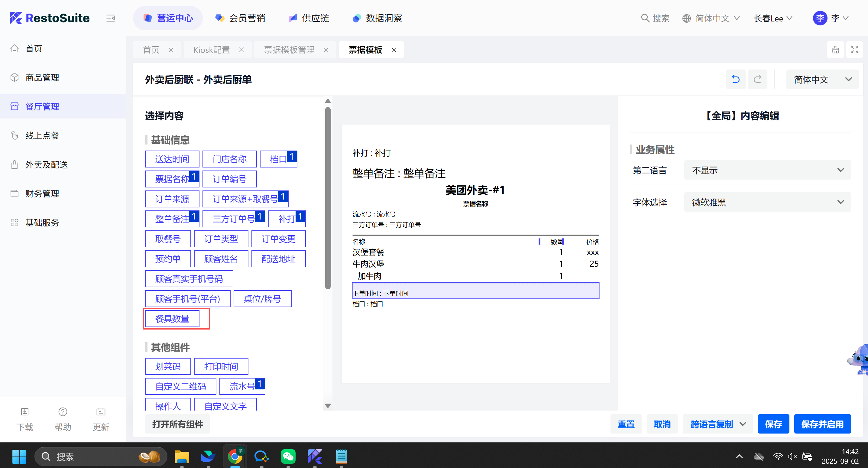Open the 帮助 help icon

point(63,412)
